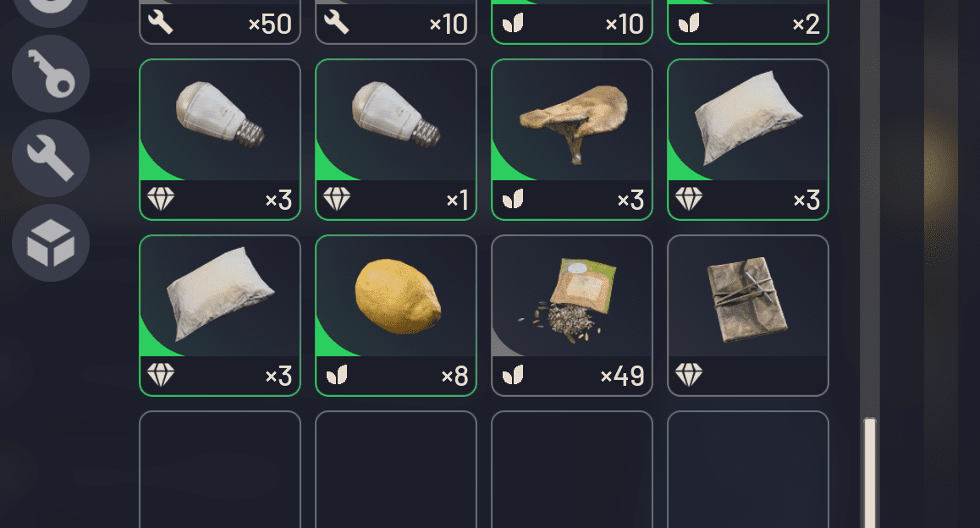Select the light bulb item with ×1

(396, 140)
